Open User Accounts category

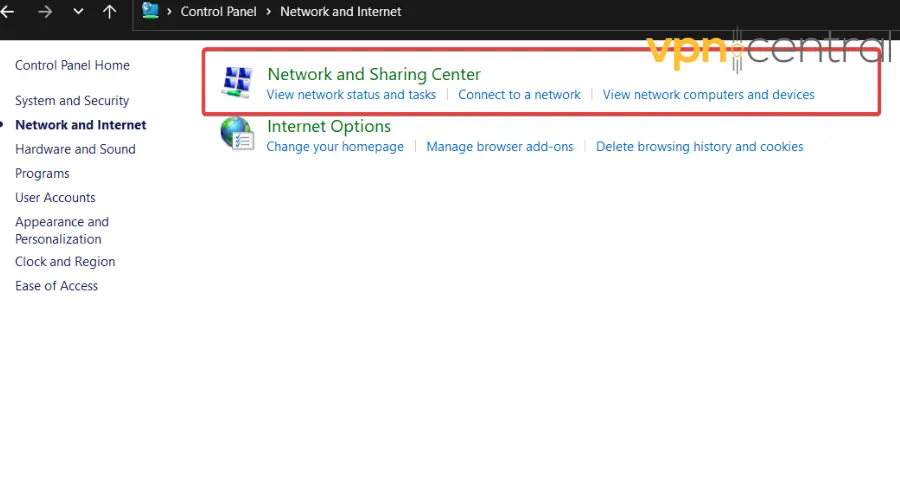click(55, 197)
